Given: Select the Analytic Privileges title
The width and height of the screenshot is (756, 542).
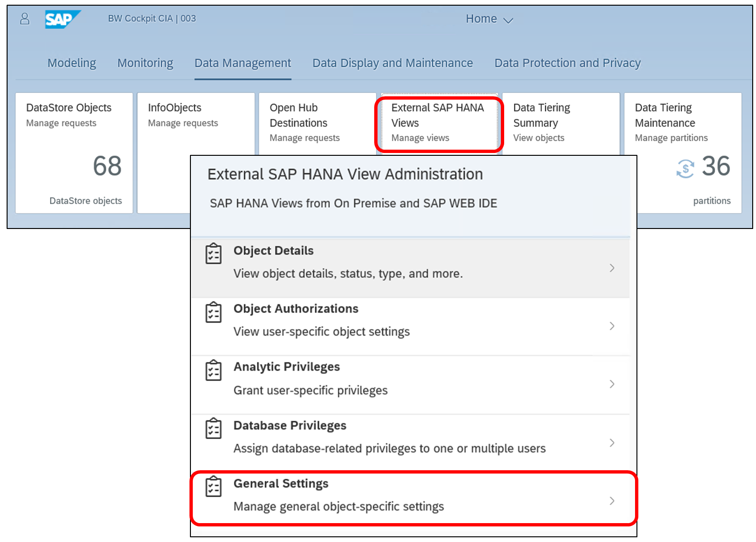Looking at the screenshot, I should [287, 367].
